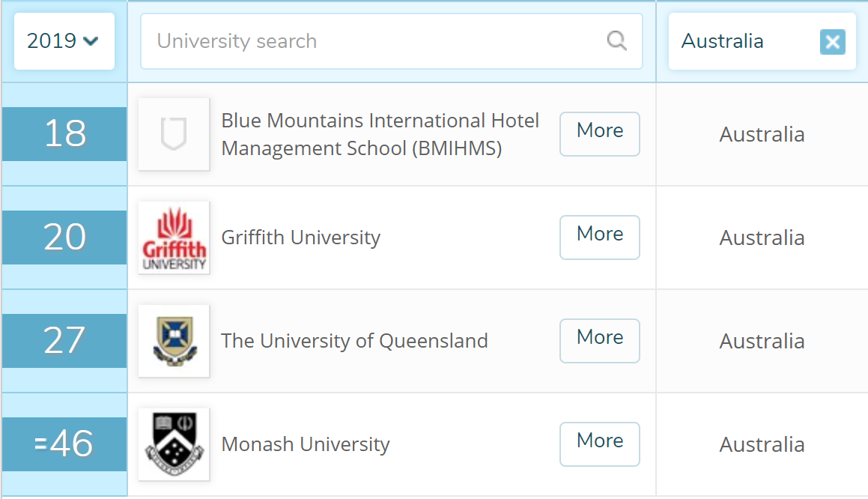Click the search magnifier icon
868x499 pixels.
[616, 40]
